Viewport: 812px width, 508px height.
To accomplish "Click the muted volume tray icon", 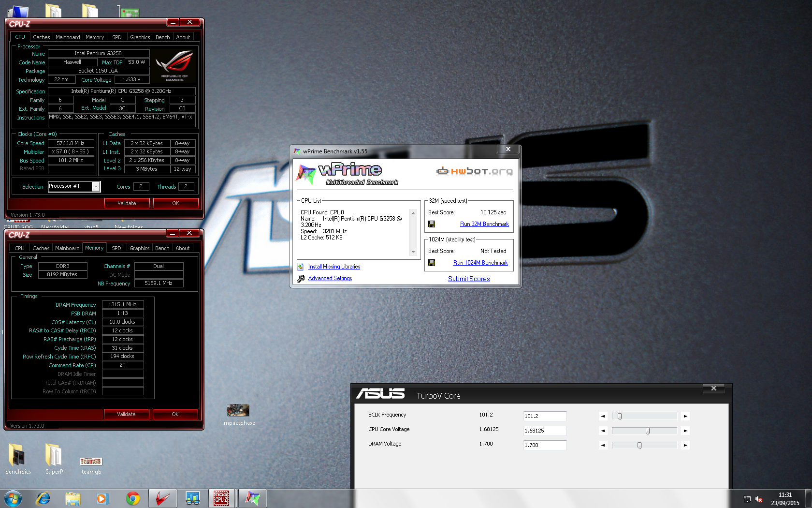I will point(759,499).
